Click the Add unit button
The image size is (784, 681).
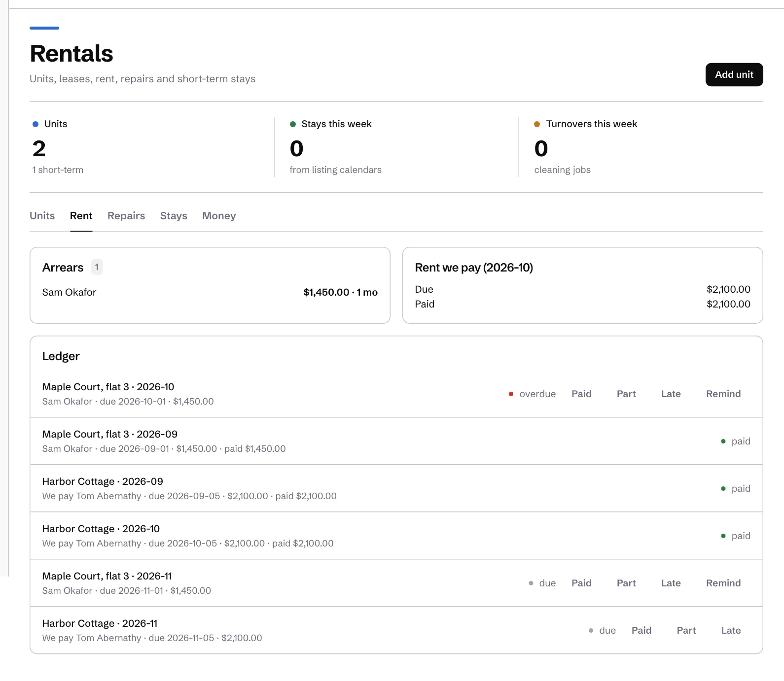coord(734,74)
